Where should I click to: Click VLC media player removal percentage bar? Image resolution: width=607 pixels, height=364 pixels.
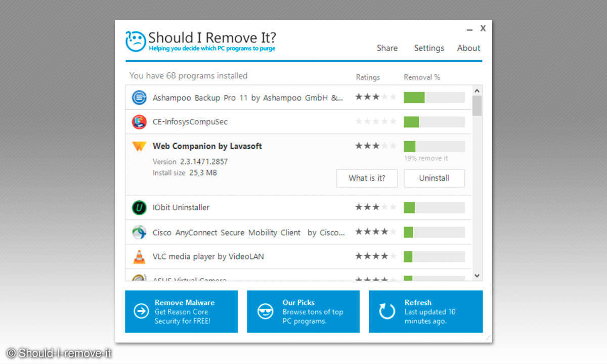pyautogui.click(x=434, y=257)
